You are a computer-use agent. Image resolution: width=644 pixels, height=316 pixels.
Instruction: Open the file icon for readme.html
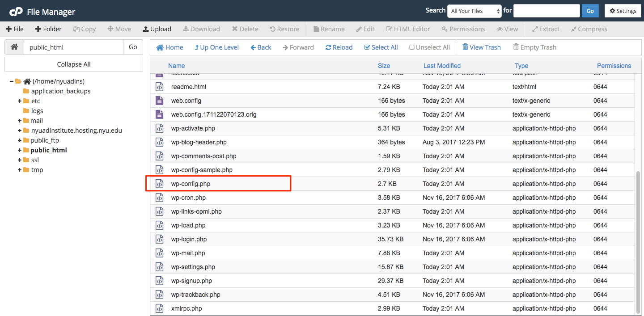pyautogui.click(x=159, y=87)
